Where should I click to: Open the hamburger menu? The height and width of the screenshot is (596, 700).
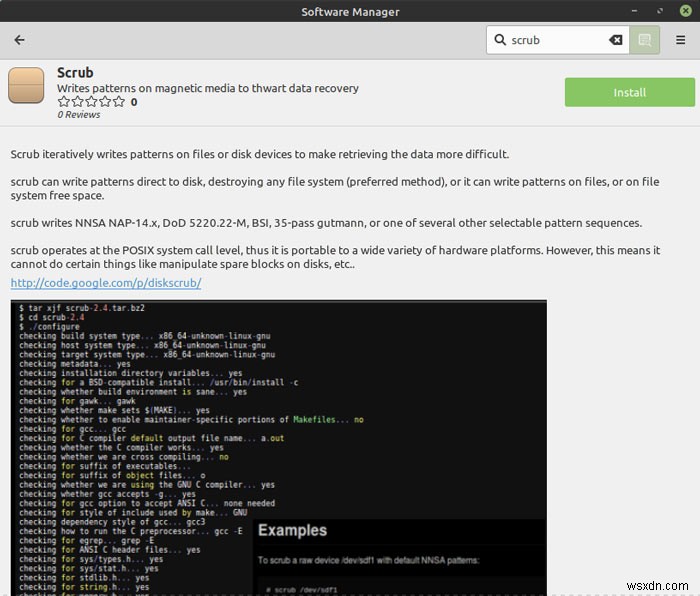pos(680,40)
